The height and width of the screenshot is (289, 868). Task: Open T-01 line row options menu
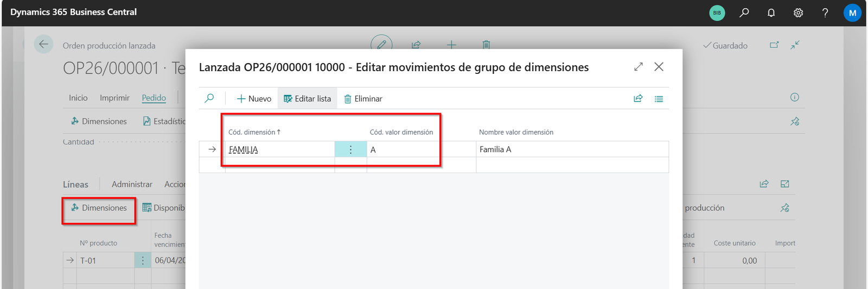tap(143, 261)
